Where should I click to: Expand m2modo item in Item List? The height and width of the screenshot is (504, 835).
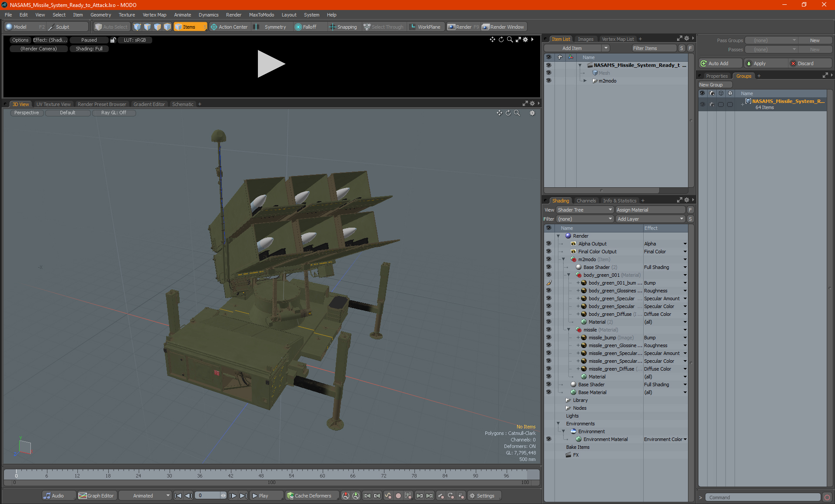pyautogui.click(x=585, y=81)
